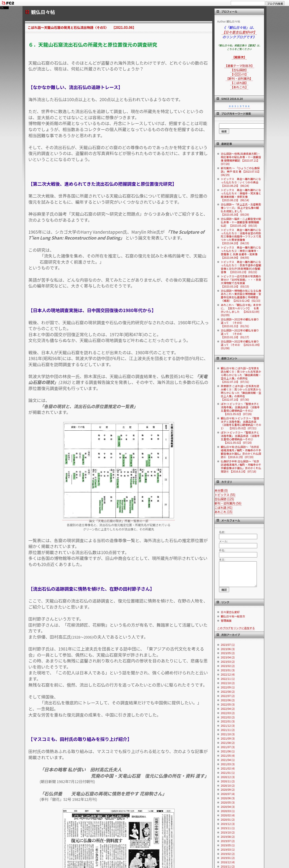Click bullet icon beside 2023/06 (3) archive
The width and height of the screenshot is (289, 868).
coord(218,649)
